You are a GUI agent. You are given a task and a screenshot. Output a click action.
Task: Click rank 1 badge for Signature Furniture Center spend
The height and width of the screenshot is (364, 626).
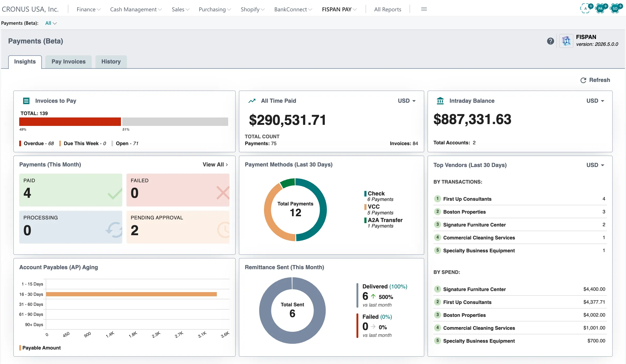pyautogui.click(x=437, y=289)
